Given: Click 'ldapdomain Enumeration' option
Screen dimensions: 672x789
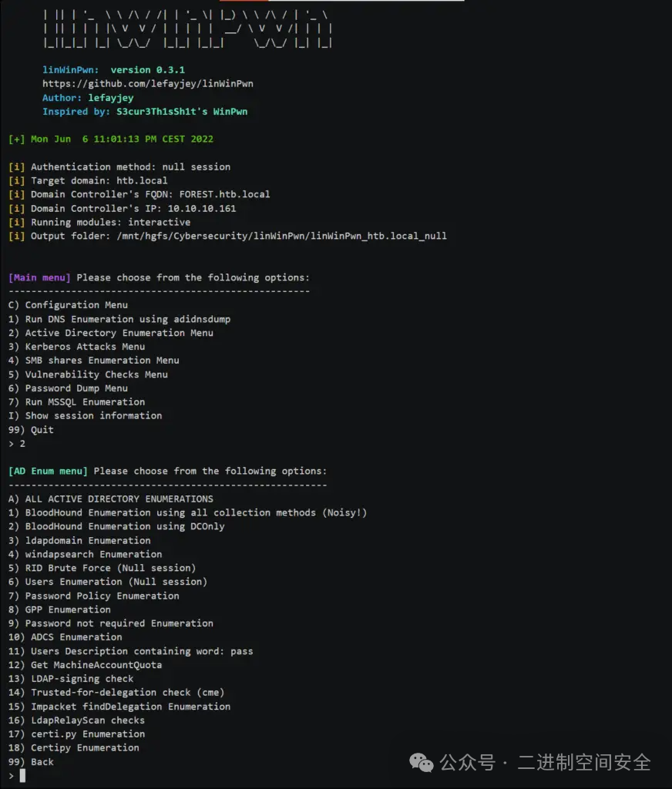Looking at the screenshot, I should [79, 540].
